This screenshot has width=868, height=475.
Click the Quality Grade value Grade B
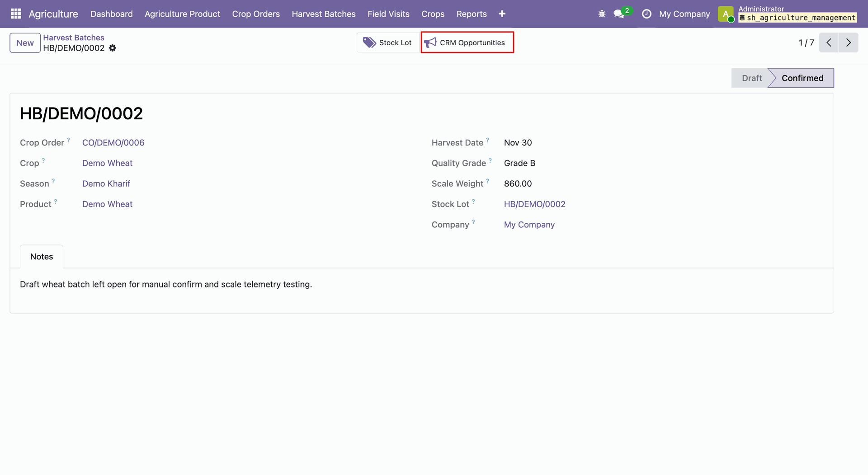point(519,163)
